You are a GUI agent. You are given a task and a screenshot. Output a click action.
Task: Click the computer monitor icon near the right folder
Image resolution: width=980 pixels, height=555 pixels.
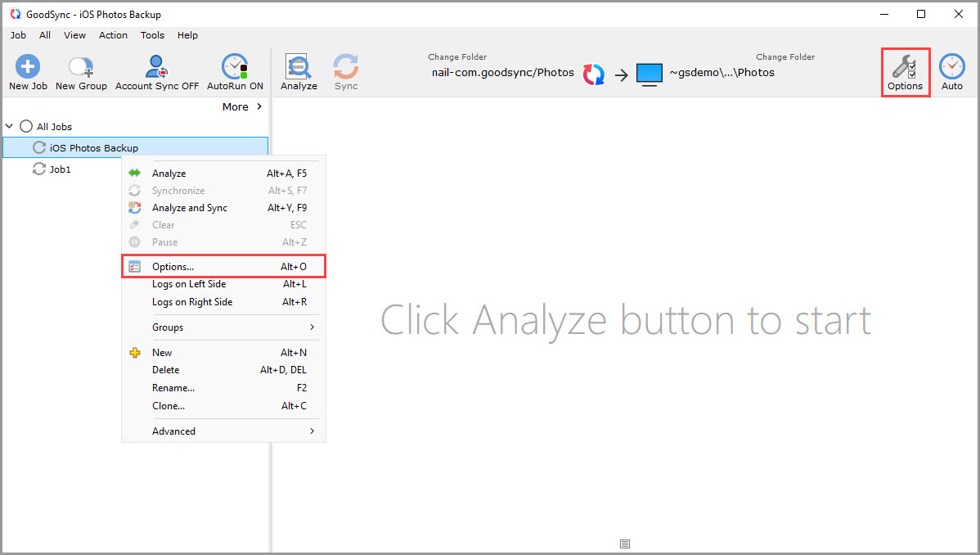click(649, 73)
